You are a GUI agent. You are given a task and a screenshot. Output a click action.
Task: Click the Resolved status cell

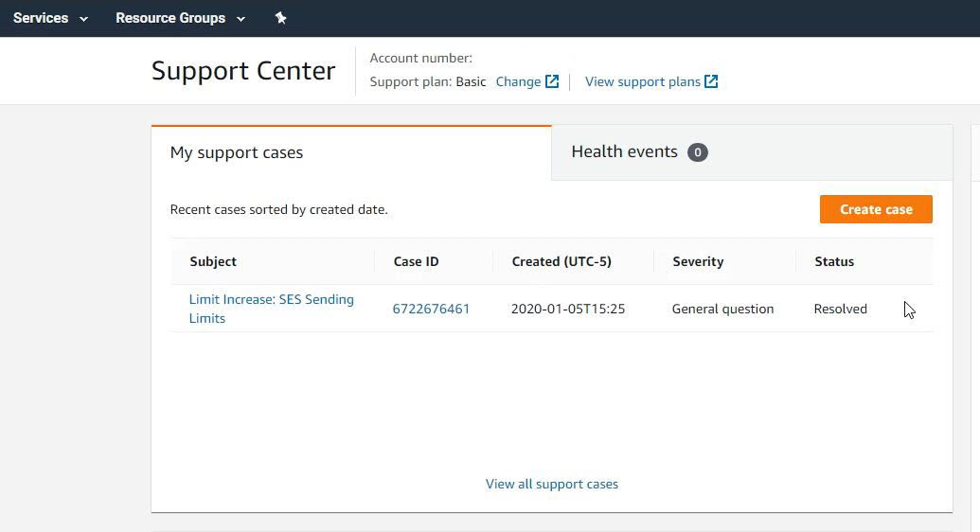[841, 309]
